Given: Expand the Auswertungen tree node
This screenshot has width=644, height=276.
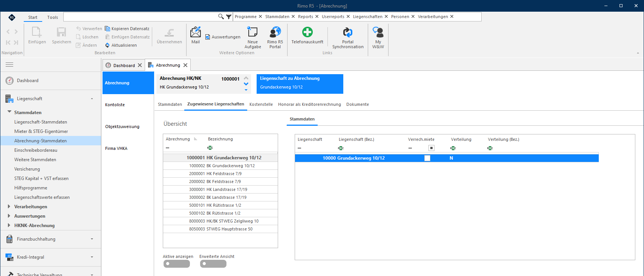Looking at the screenshot, I should click(9, 216).
